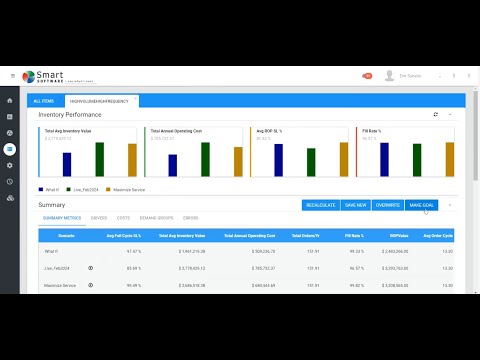
Task: Open the hamburger menu beside Smart logo
Action: [x=13, y=76]
